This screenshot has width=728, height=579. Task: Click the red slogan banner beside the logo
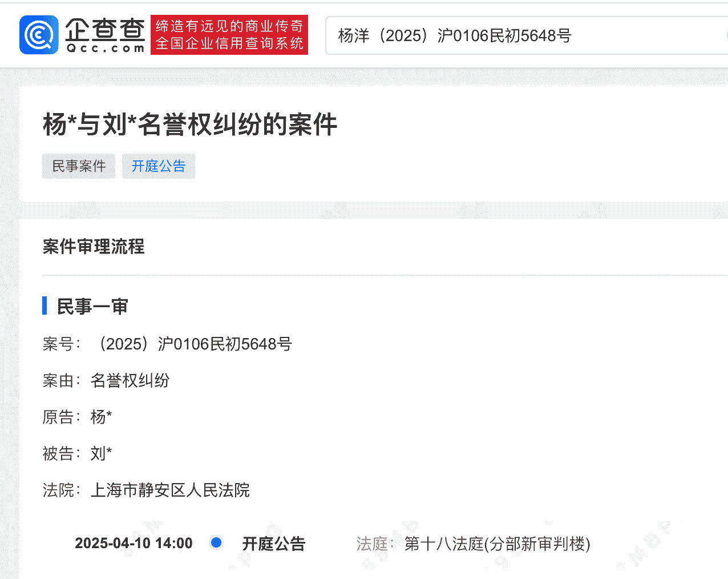tap(229, 35)
